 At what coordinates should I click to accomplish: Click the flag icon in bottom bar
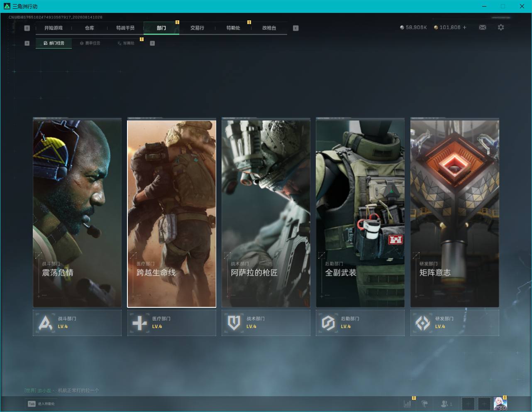pos(425,403)
